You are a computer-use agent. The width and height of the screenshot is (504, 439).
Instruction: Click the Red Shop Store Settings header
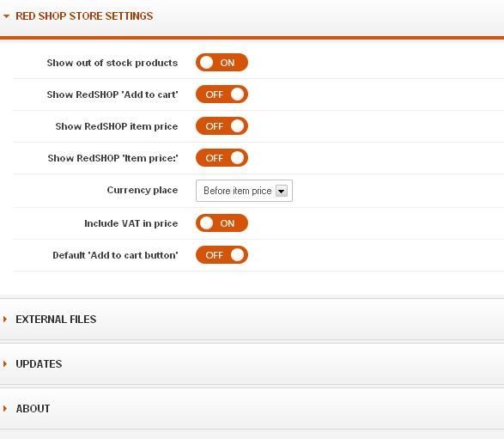[252, 18]
